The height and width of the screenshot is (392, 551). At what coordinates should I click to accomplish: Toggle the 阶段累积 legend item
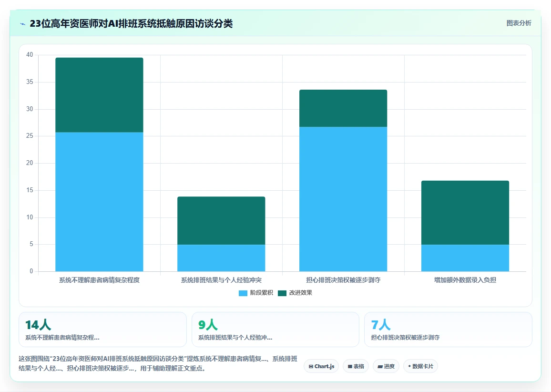[x=256, y=293]
